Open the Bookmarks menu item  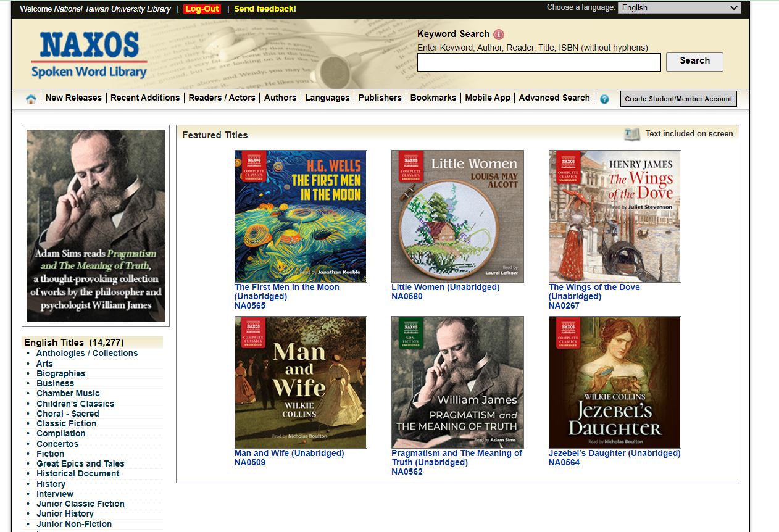pyautogui.click(x=433, y=98)
